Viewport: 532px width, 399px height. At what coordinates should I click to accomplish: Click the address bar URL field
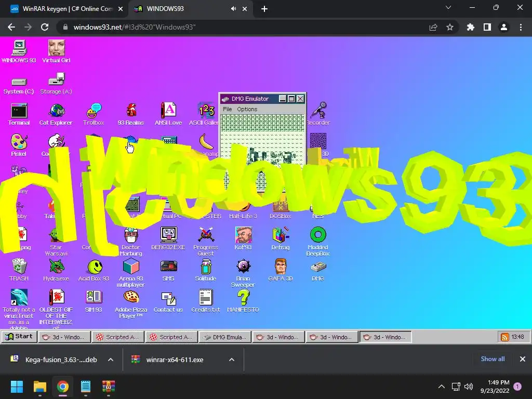pyautogui.click(x=244, y=27)
